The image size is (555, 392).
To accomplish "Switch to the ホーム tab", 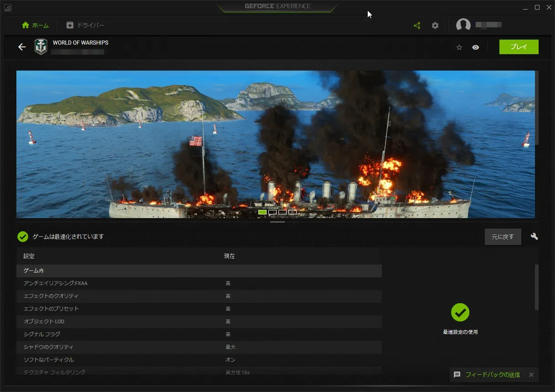I will click(36, 25).
